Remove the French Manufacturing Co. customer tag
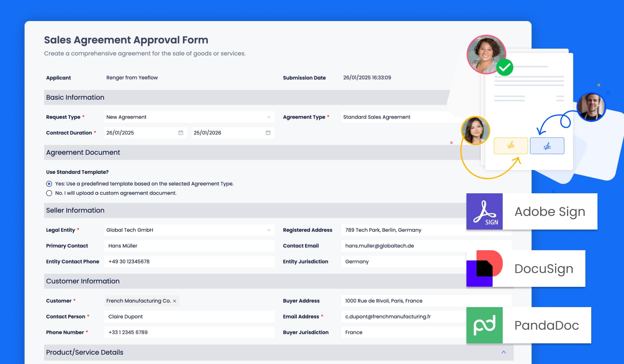The width and height of the screenshot is (624, 364). (175, 301)
